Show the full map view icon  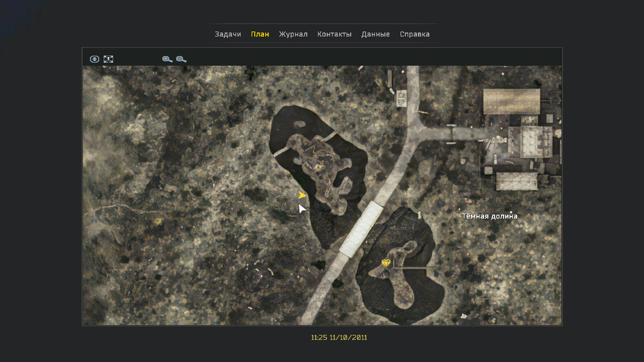point(108,59)
